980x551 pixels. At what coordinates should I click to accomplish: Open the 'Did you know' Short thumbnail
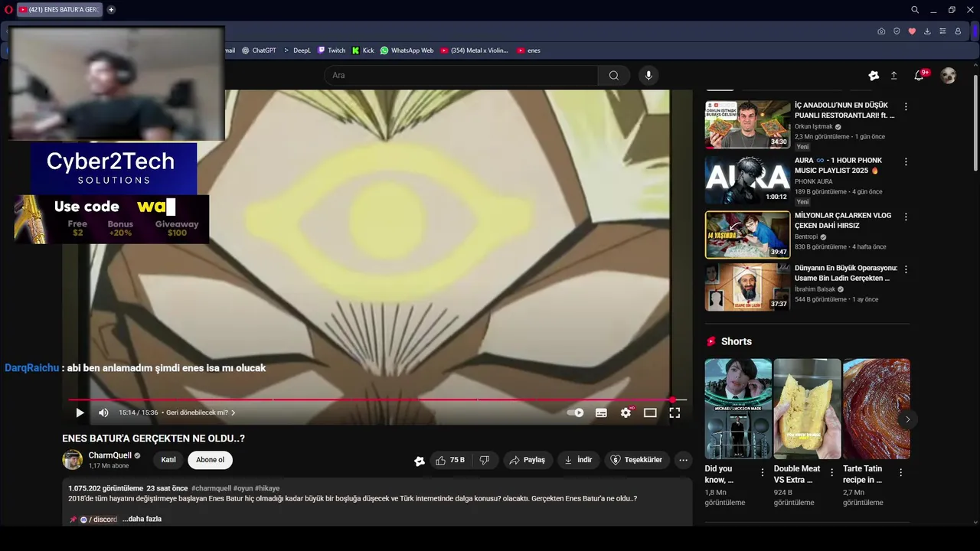pyautogui.click(x=738, y=409)
